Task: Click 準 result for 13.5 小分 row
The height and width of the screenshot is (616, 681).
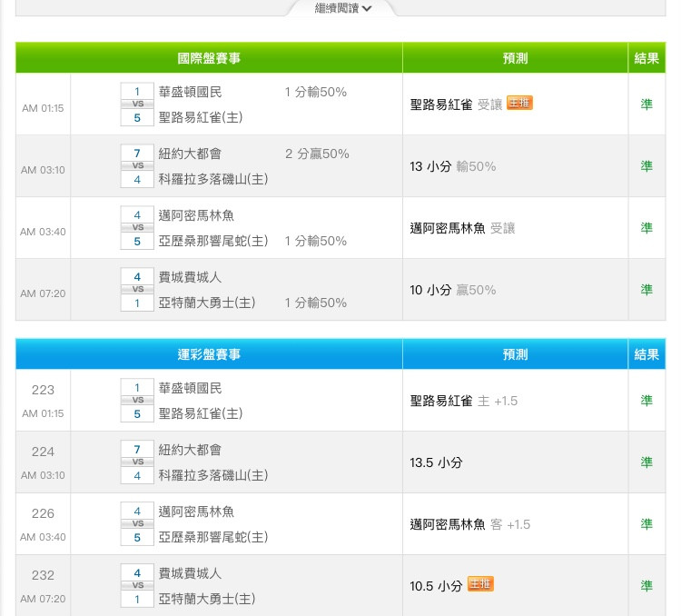Action: pos(646,462)
